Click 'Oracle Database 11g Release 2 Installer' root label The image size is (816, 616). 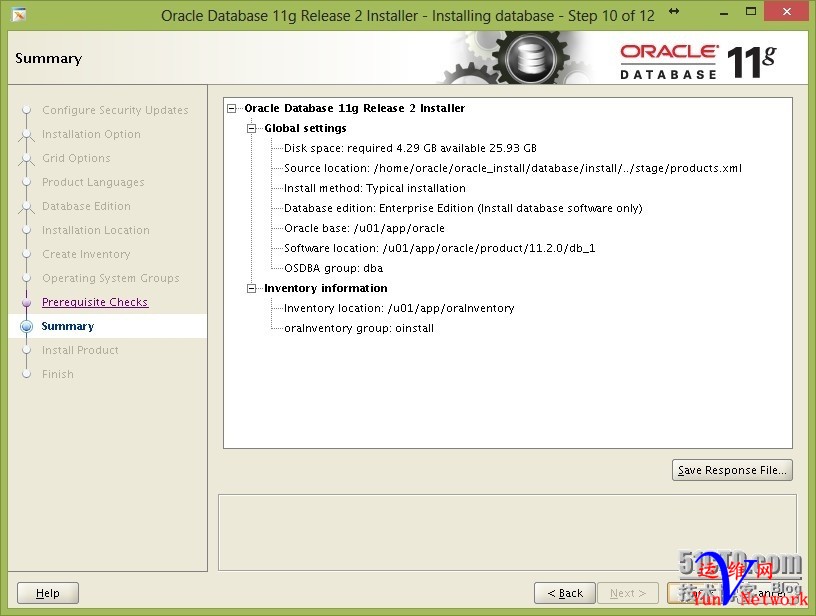point(354,108)
